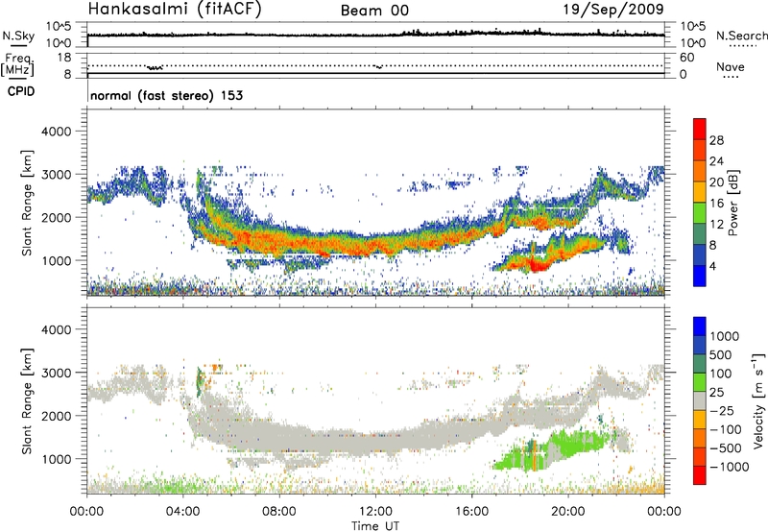Click the '1000' Velocity colorbar tick label

[x=725, y=336]
